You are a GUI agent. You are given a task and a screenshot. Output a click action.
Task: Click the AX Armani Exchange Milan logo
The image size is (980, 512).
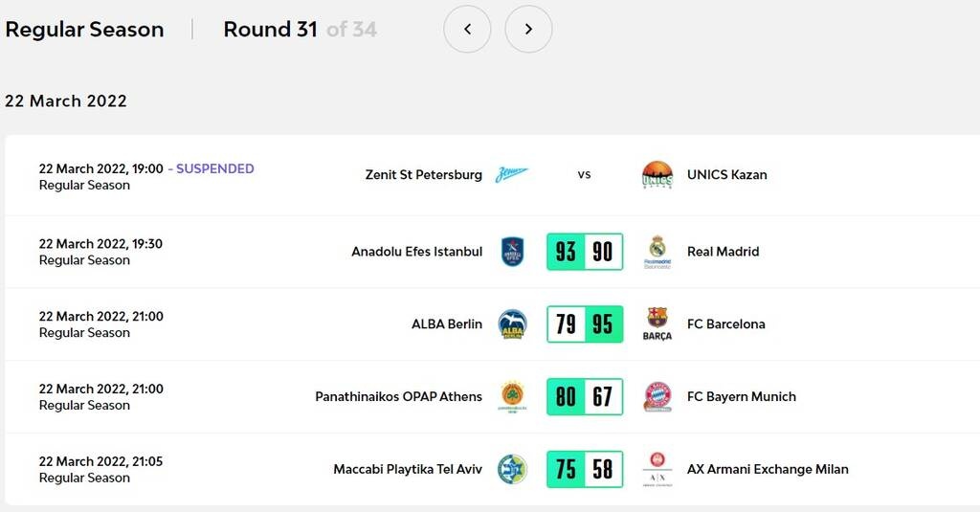click(x=657, y=469)
